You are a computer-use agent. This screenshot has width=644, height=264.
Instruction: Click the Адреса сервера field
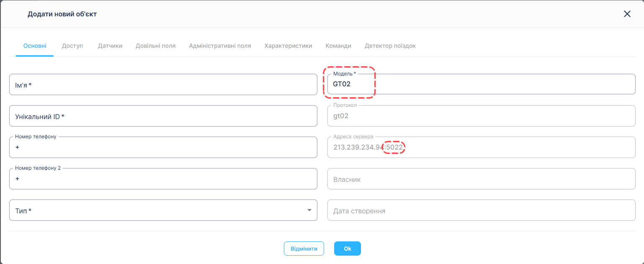click(481, 148)
